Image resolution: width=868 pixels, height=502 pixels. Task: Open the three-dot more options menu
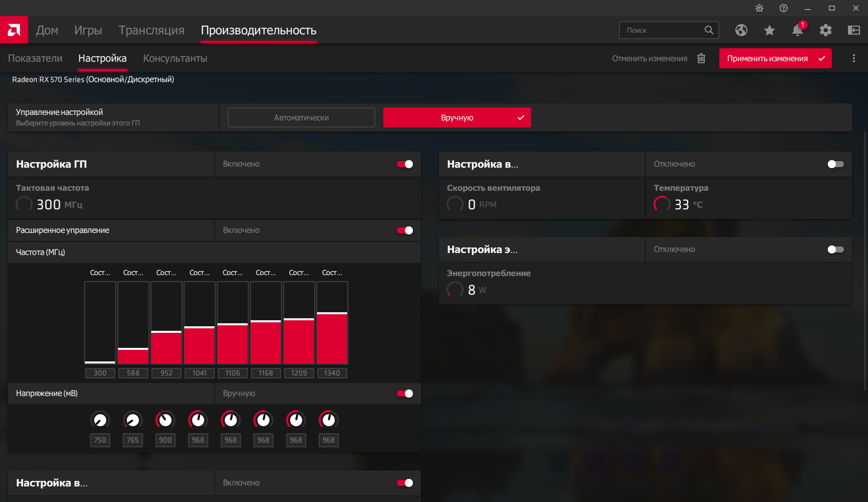click(853, 58)
